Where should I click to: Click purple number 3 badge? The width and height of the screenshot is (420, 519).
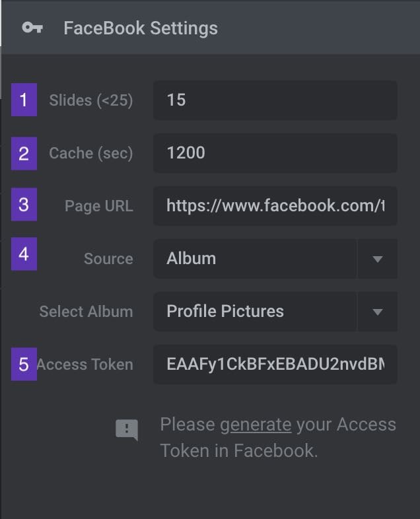click(24, 204)
